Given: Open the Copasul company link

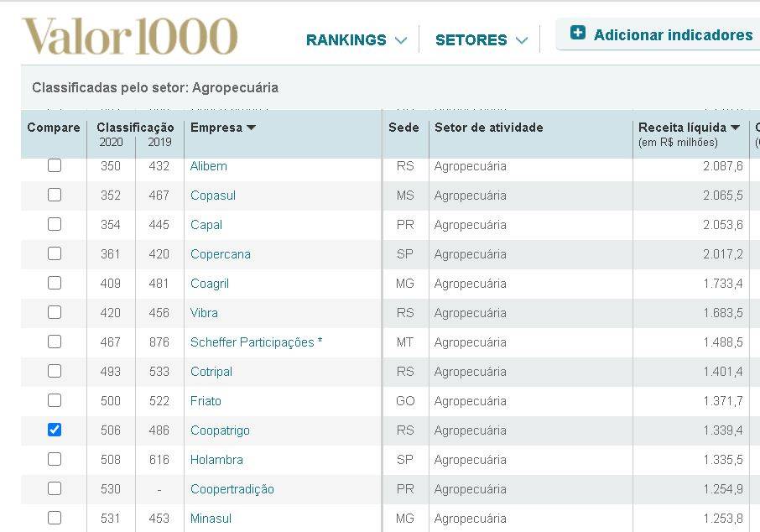Looking at the screenshot, I should click(x=213, y=196).
